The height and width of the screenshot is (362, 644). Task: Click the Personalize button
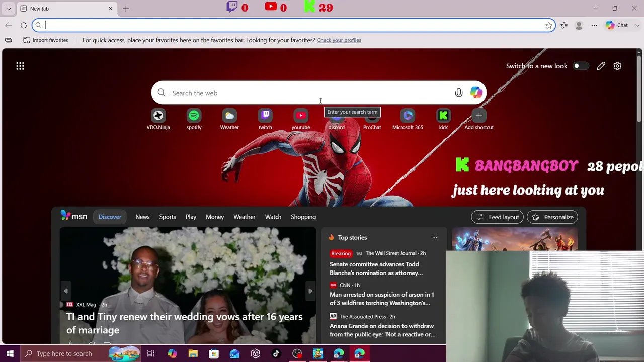pyautogui.click(x=552, y=217)
